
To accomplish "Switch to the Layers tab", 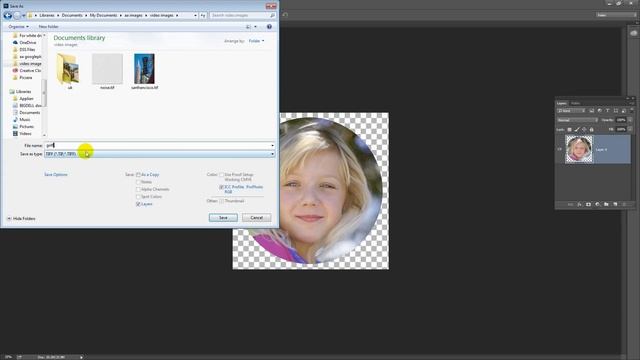I will [x=562, y=103].
